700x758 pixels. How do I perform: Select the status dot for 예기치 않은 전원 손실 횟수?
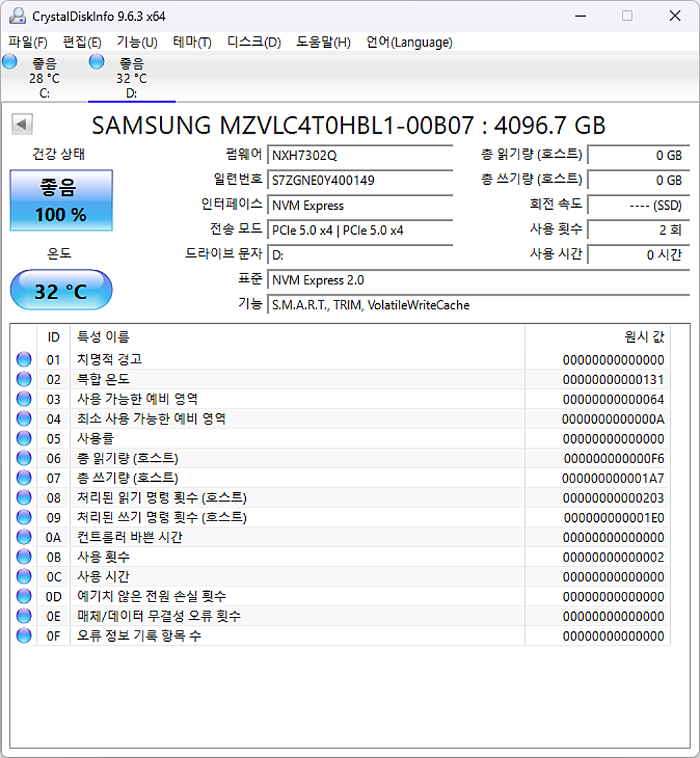24,595
